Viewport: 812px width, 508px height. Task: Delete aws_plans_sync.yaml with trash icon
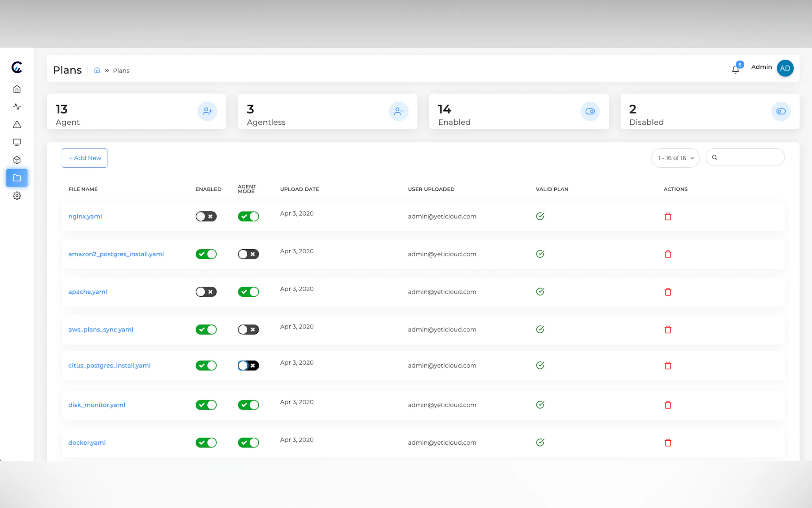pos(668,329)
